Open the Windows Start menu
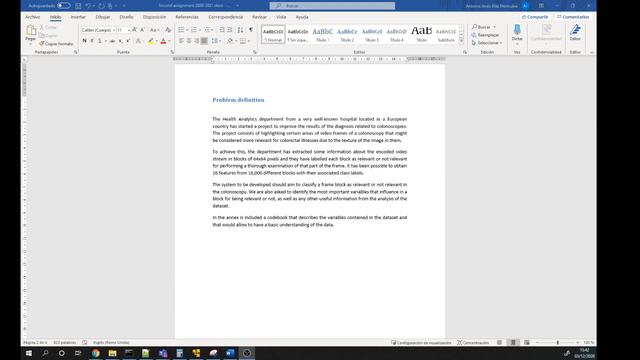 29,353
